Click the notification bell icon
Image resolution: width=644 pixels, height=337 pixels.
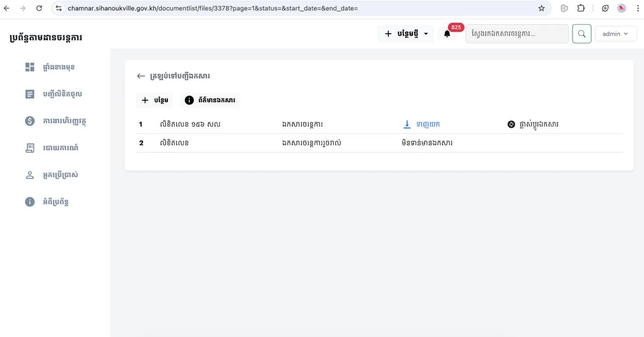click(x=447, y=34)
